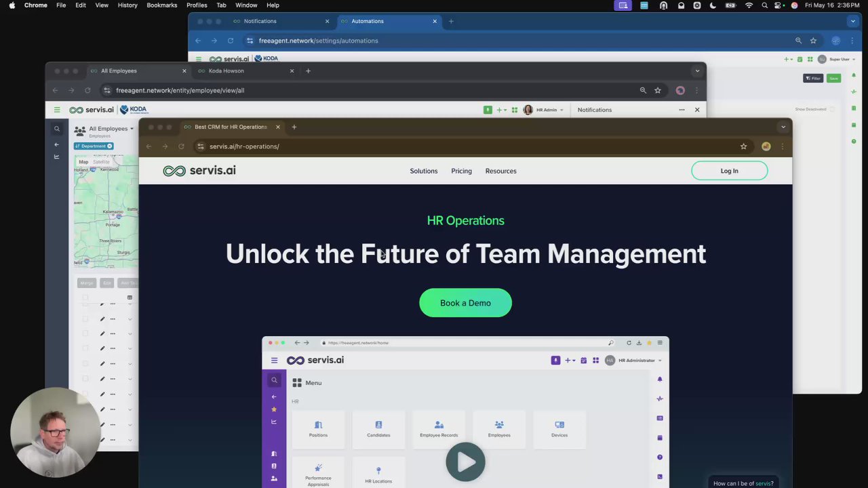Click the sidebar search icon in Employees window

(57, 129)
